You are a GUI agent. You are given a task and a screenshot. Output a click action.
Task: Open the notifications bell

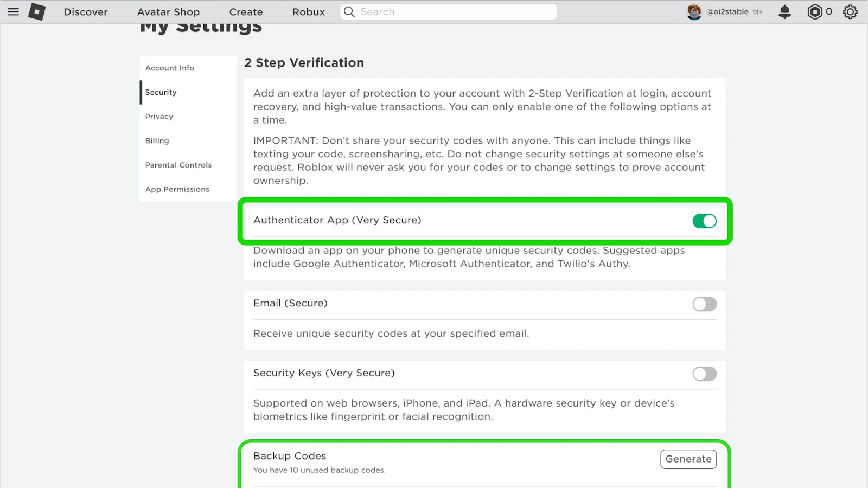point(784,12)
